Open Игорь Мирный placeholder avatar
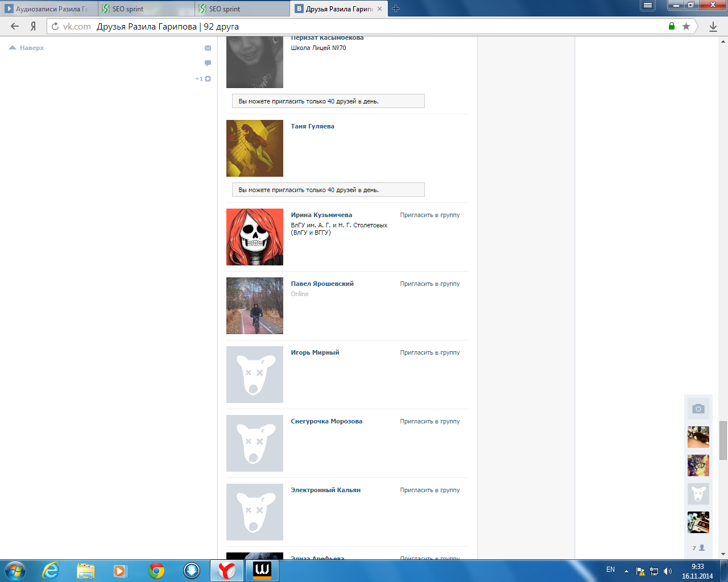The image size is (728, 582). [255, 375]
